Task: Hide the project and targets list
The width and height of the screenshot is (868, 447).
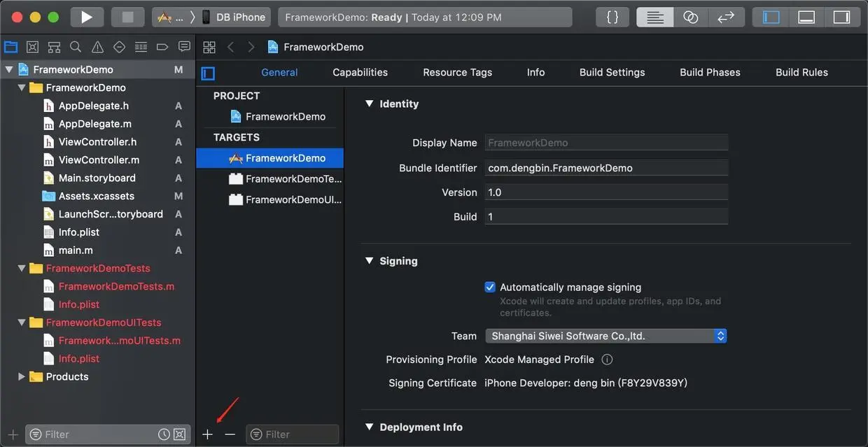Action: [208, 73]
